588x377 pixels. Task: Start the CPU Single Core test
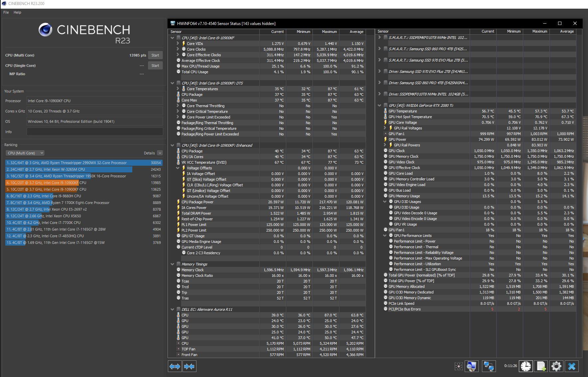(x=155, y=66)
